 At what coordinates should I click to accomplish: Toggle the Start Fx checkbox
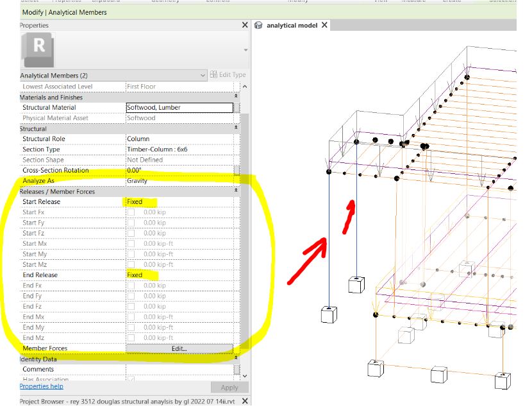point(130,212)
